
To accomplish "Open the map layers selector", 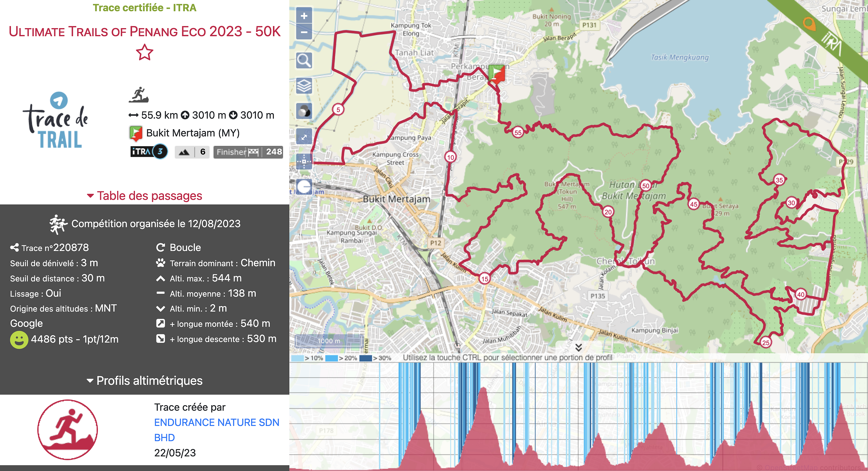I will pyautogui.click(x=304, y=86).
